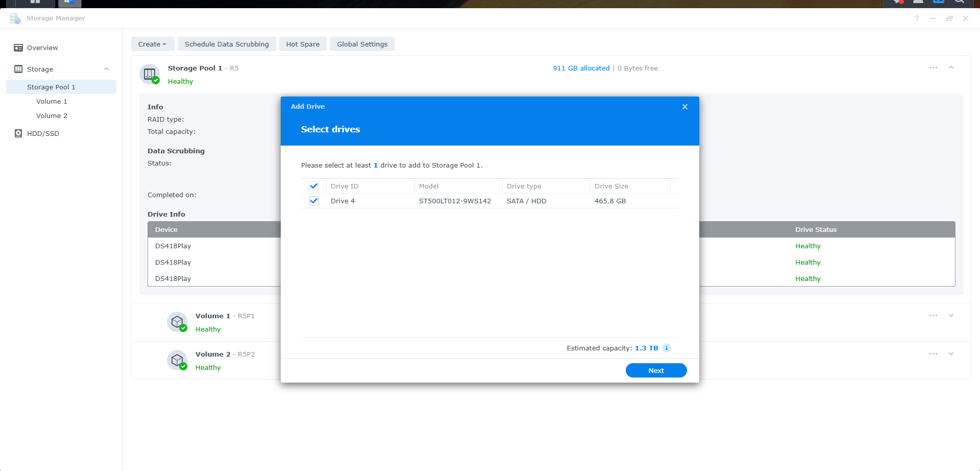Click the 911 GB allocated text
Image resolution: width=980 pixels, height=471 pixels.
pos(581,68)
